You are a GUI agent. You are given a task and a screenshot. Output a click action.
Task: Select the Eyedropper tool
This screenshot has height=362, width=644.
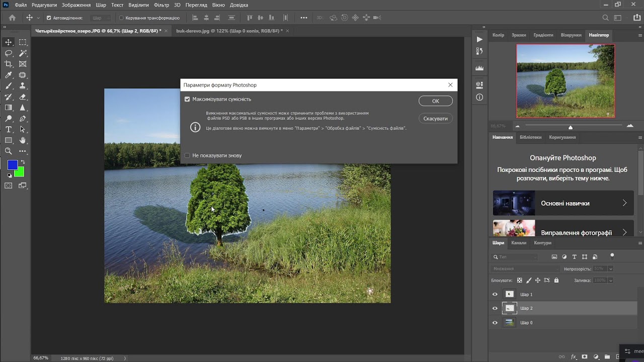[9, 75]
